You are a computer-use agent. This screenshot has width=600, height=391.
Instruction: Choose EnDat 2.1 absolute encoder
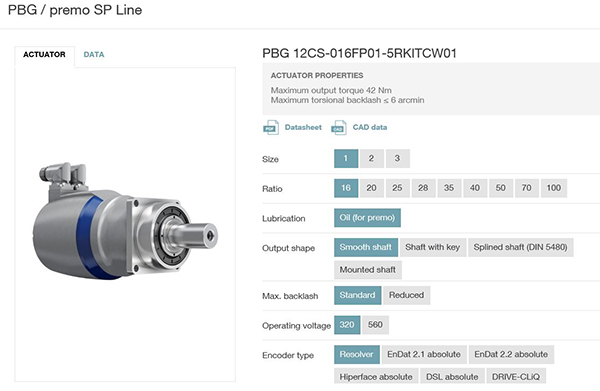(x=424, y=354)
